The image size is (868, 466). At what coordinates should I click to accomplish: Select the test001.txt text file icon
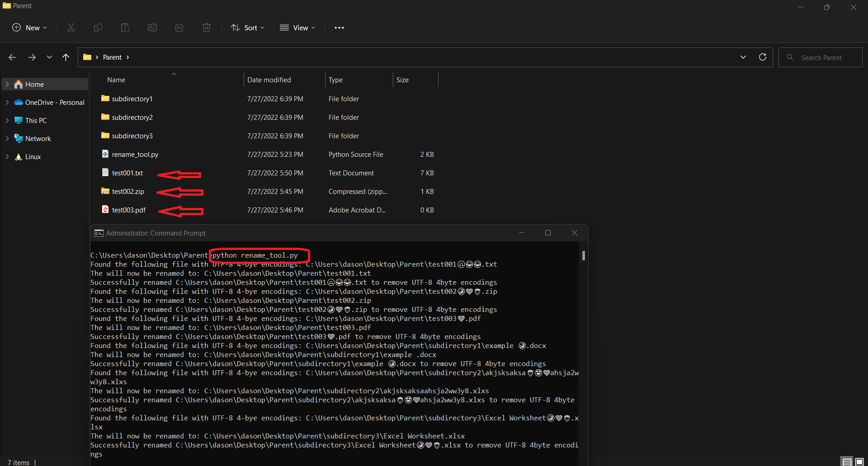[x=105, y=172]
